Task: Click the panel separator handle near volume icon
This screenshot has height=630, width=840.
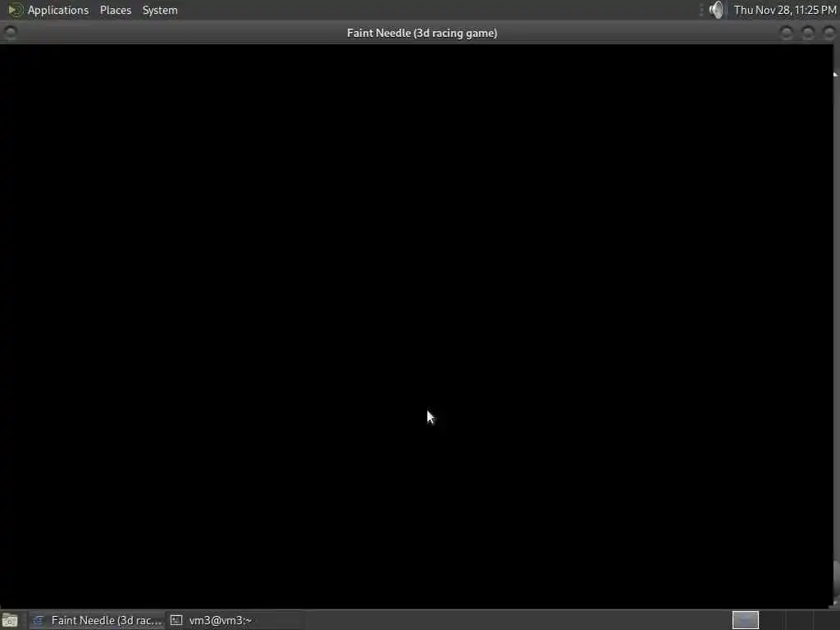Action: tap(701, 10)
